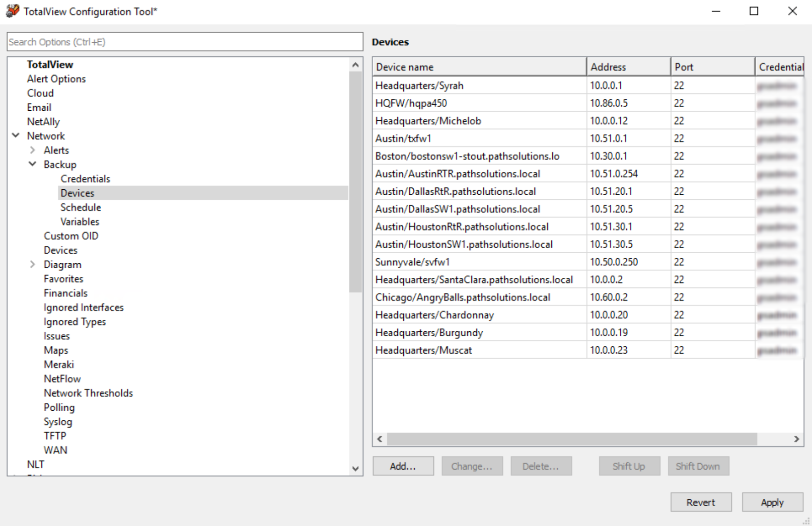
Task: Click address cell 10.51.30.5
Action: [x=629, y=244]
